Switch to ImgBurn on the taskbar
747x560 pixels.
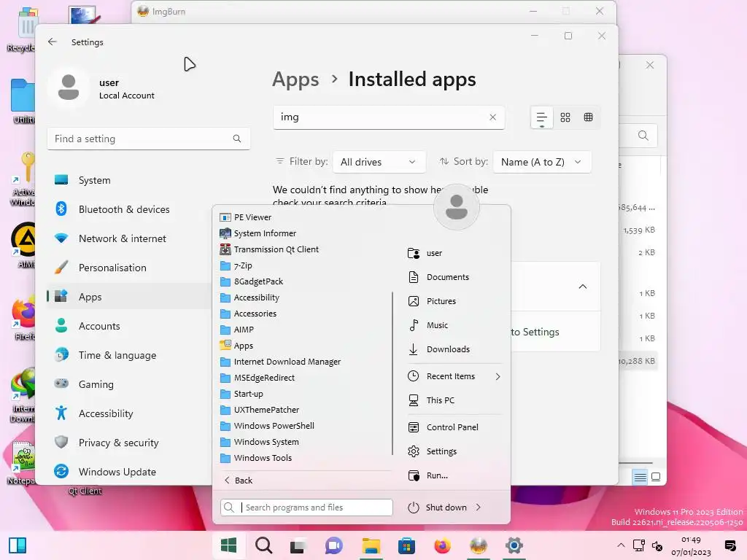point(479,545)
